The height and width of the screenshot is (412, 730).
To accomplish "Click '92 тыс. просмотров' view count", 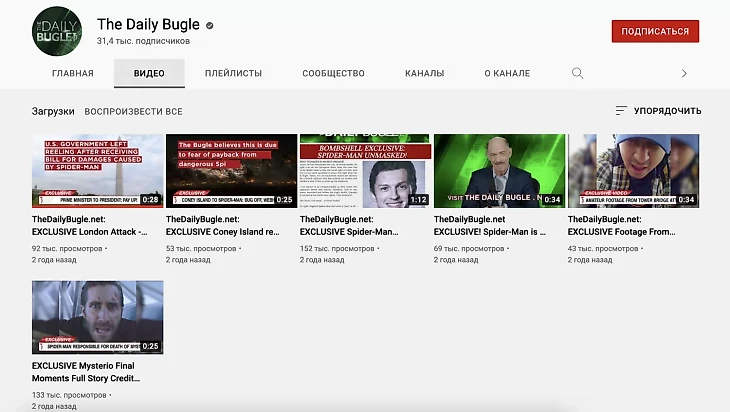I will (x=67, y=249).
